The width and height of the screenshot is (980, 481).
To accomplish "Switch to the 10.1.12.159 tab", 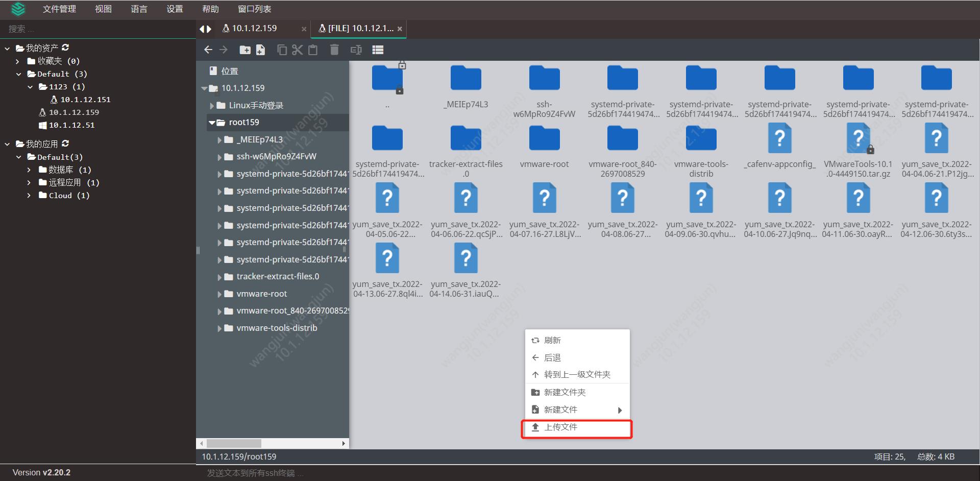I will (x=254, y=29).
